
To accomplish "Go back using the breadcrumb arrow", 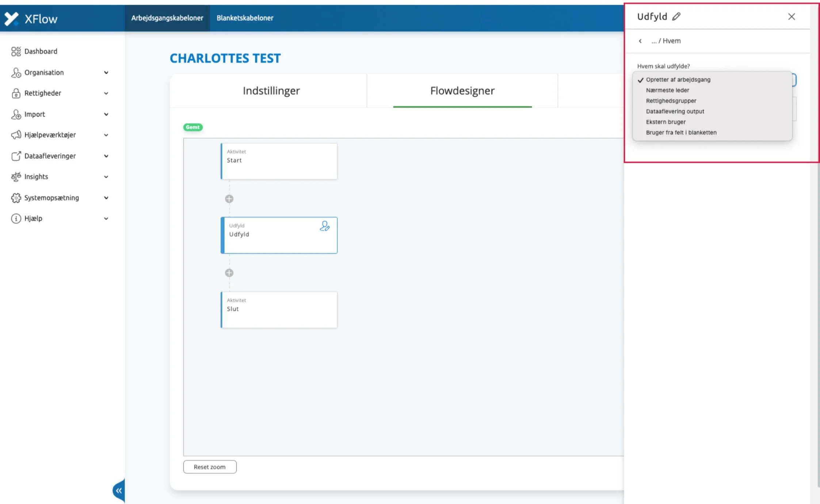I will pyautogui.click(x=640, y=41).
